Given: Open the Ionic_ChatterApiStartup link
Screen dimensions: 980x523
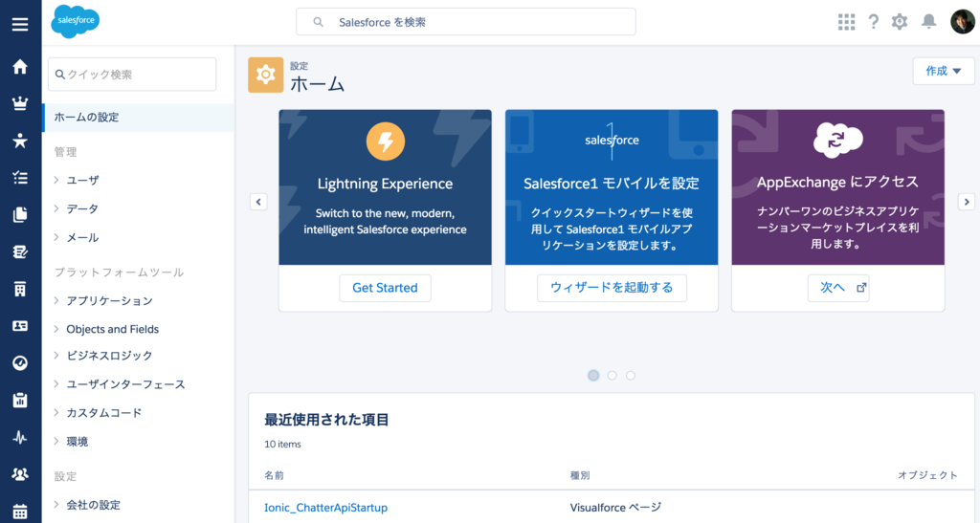Looking at the screenshot, I should pos(325,508).
